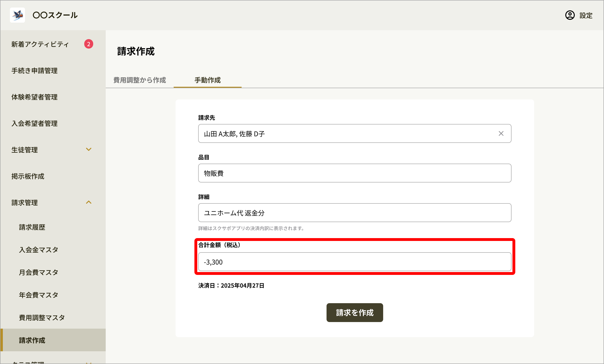This screenshot has height=364, width=604.
Task: Open 体験希望者管理 page
Action: pyautogui.click(x=34, y=97)
